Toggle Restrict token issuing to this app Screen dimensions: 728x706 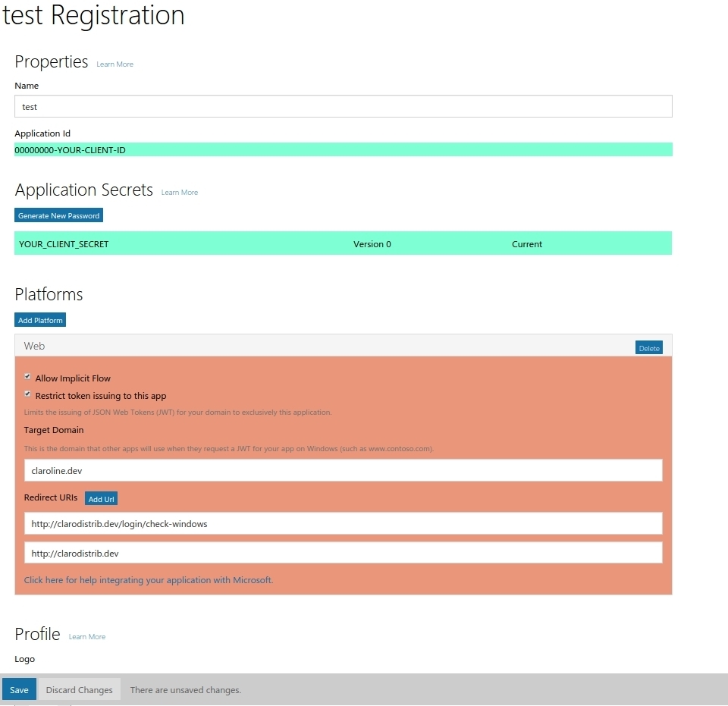28,395
